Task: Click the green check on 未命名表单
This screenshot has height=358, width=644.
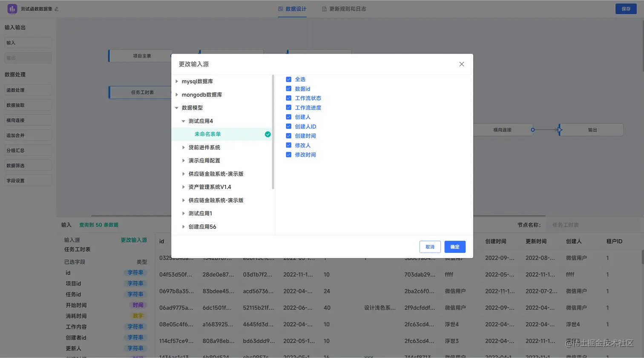Action: coord(267,134)
